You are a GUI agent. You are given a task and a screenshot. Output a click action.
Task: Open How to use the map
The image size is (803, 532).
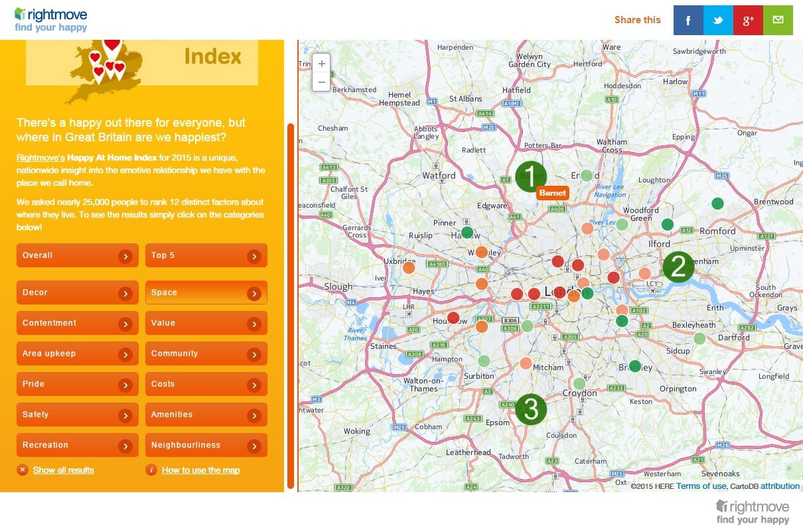[x=200, y=470]
